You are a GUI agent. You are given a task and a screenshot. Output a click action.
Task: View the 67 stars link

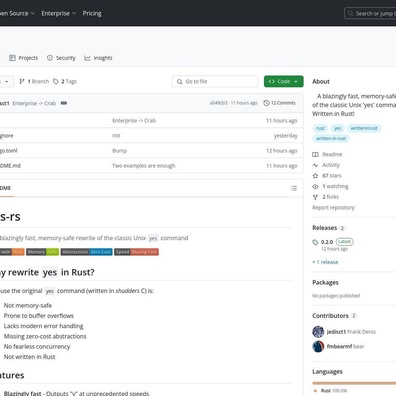(x=332, y=176)
